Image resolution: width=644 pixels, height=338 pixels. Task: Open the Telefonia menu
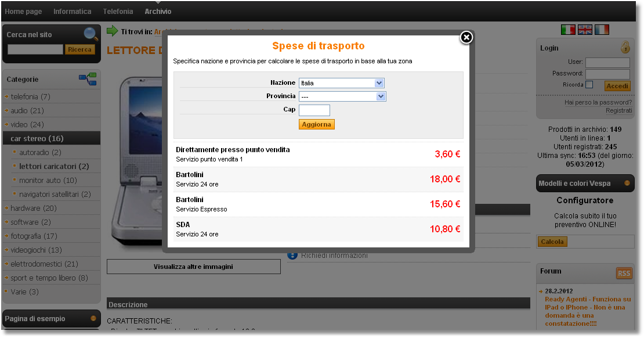point(118,12)
